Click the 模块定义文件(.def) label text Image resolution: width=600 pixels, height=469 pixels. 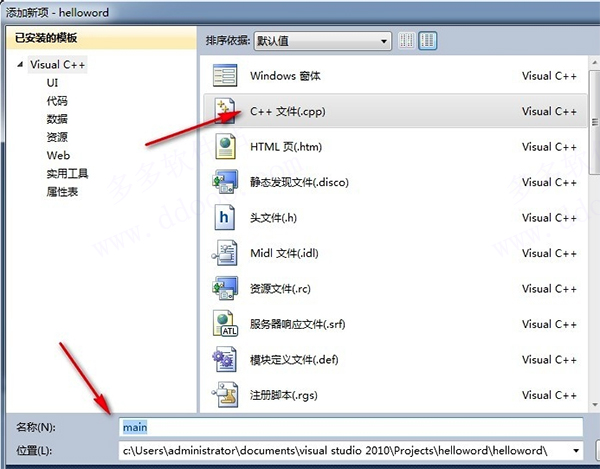point(294,360)
